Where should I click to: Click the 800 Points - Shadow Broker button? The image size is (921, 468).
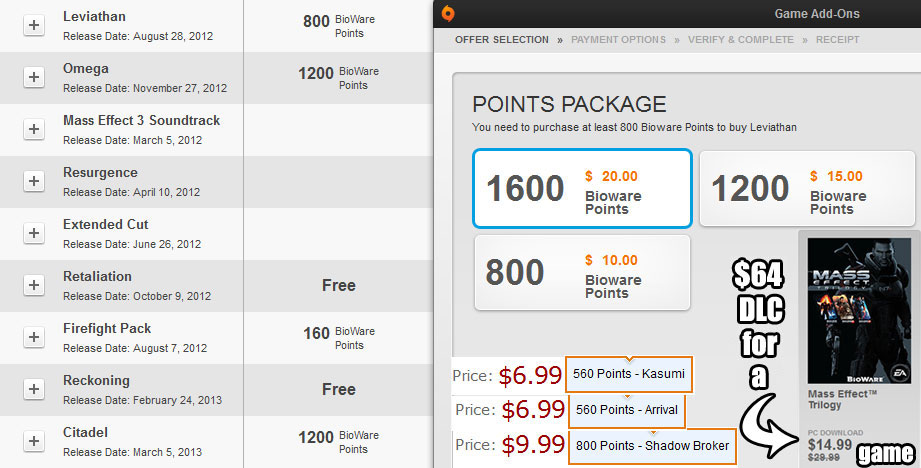coord(651,445)
